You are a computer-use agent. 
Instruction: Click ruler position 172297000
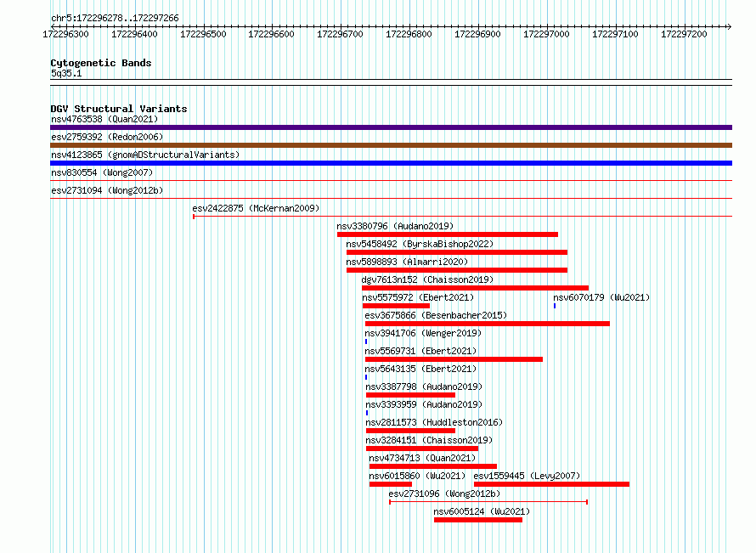[546, 34]
